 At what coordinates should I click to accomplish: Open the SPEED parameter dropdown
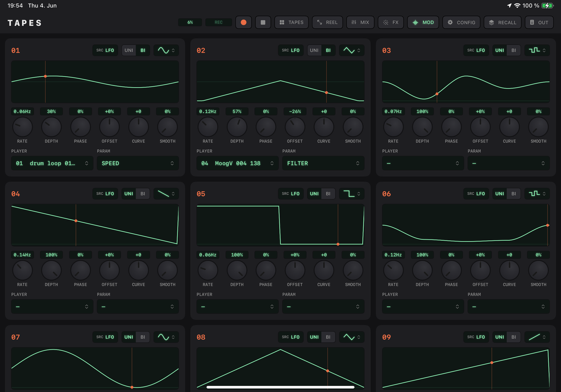[138, 163]
